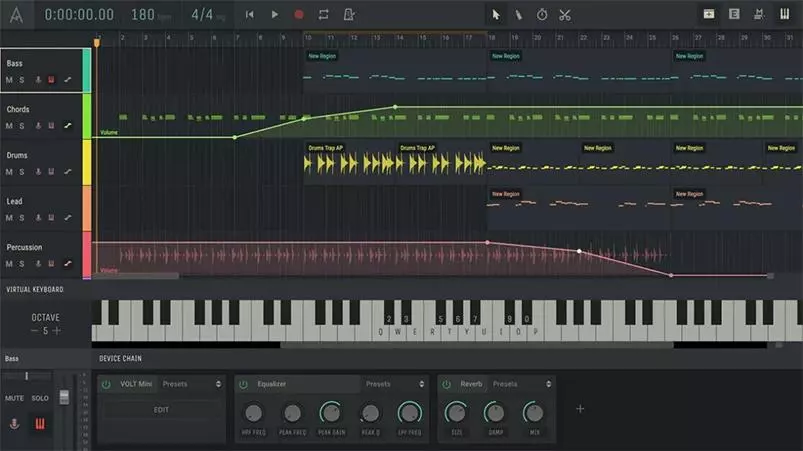Power off the VOLT Mini device

[106, 384]
